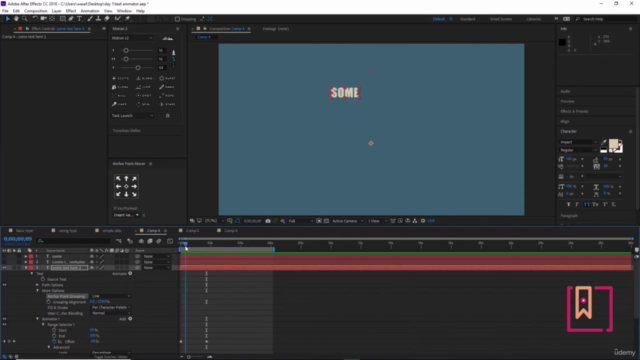Open the Effect menu
Viewport: 640px width, 360px height.
tap(71, 11)
